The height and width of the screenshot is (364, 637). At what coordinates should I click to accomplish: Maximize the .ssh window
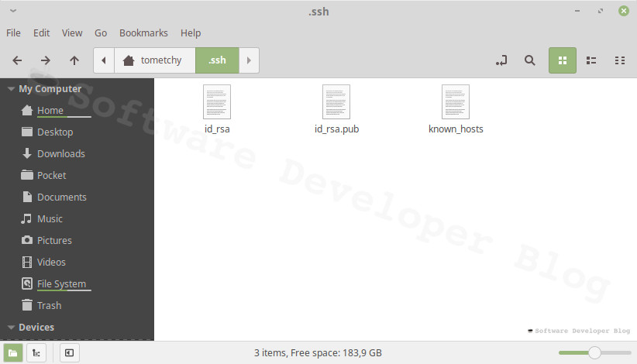[x=601, y=11]
